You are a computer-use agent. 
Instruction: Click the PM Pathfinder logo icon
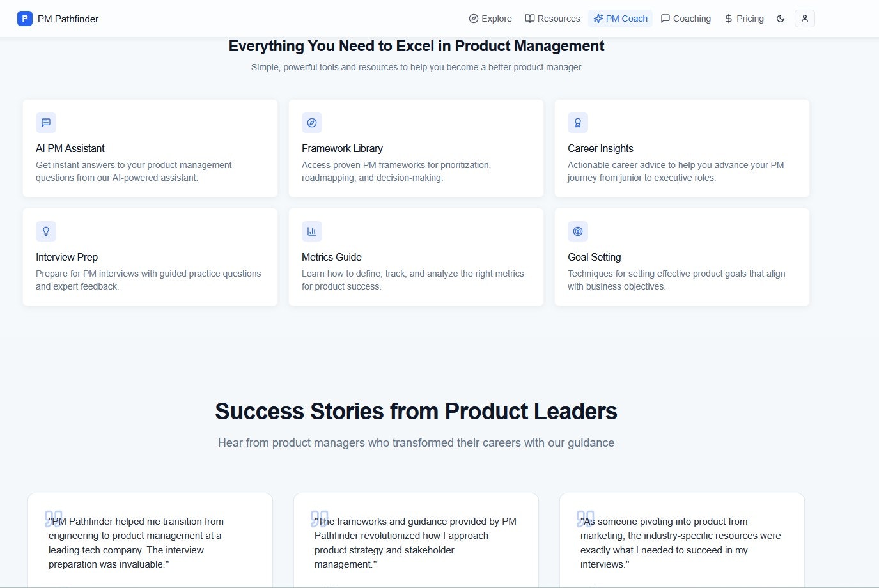[24, 19]
